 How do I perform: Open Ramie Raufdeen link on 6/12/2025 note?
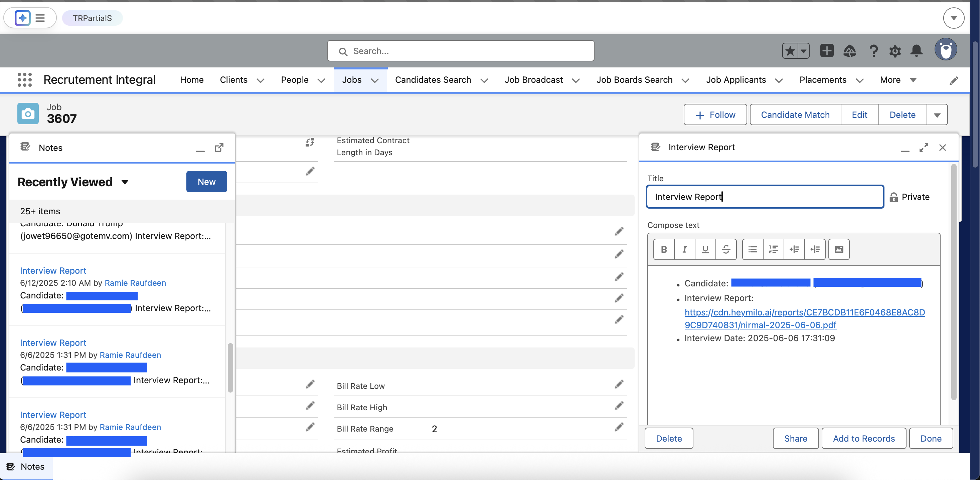[x=135, y=283]
